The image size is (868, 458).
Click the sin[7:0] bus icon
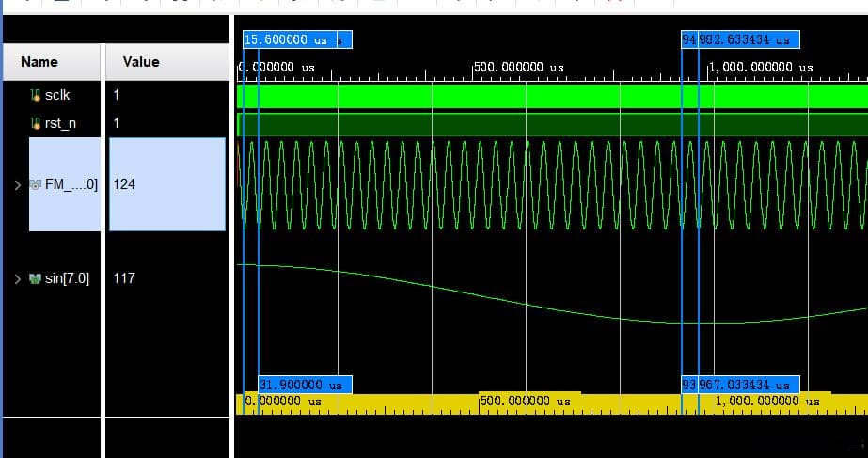click(x=36, y=278)
